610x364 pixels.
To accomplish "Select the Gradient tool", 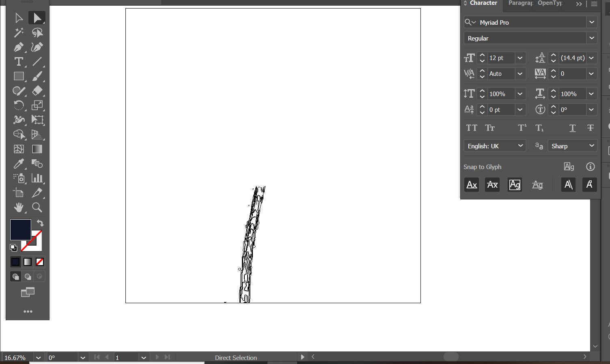I will coord(37,149).
